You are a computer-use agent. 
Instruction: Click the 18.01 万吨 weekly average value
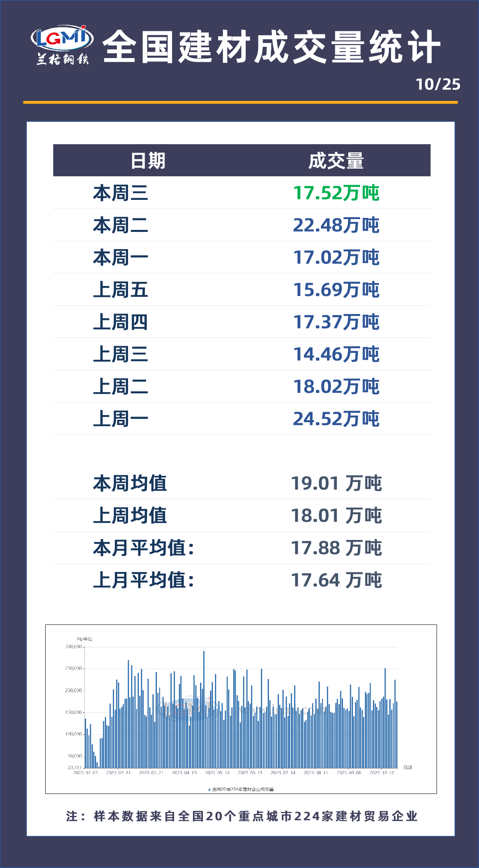click(x=336, y=516)
